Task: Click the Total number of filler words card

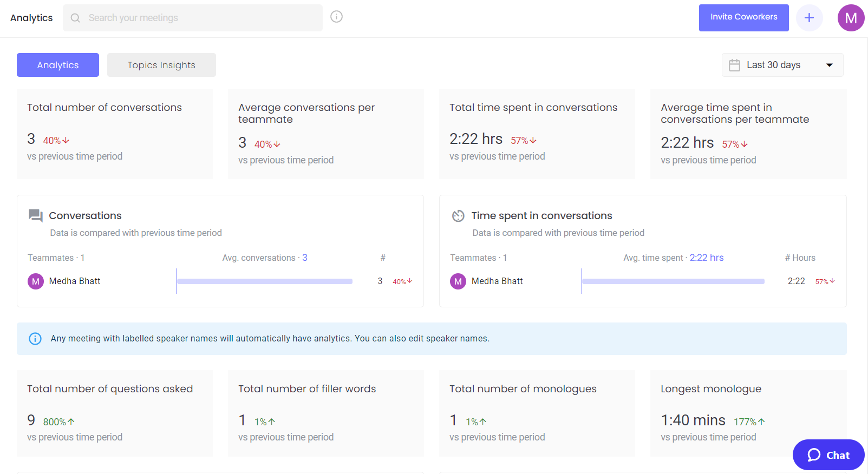Action: tap(326, 413)
